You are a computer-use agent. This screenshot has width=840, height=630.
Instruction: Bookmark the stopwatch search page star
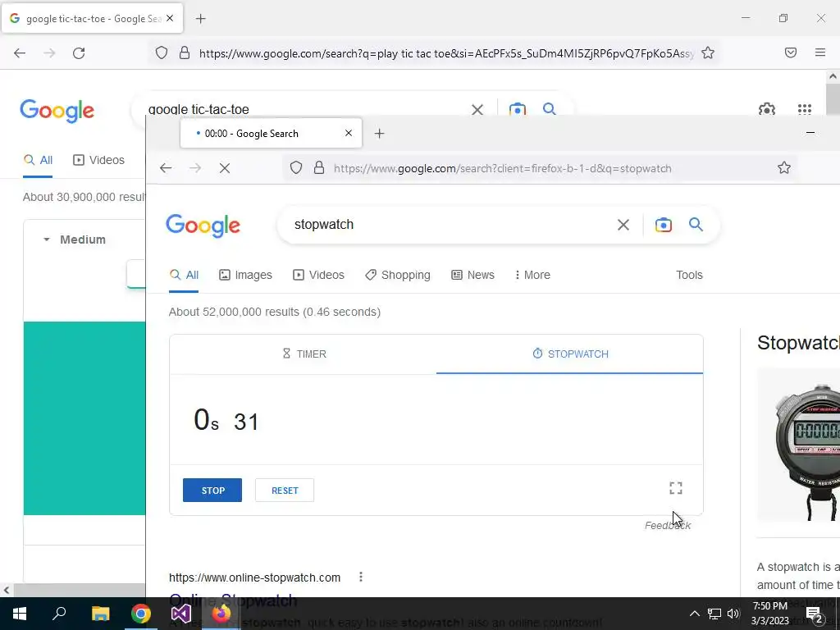click(783, 167)
